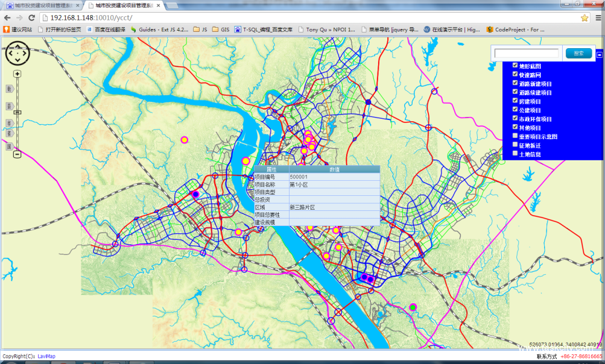
Task: Reload the page with the refresh icon
Action: tap(32, 17)
